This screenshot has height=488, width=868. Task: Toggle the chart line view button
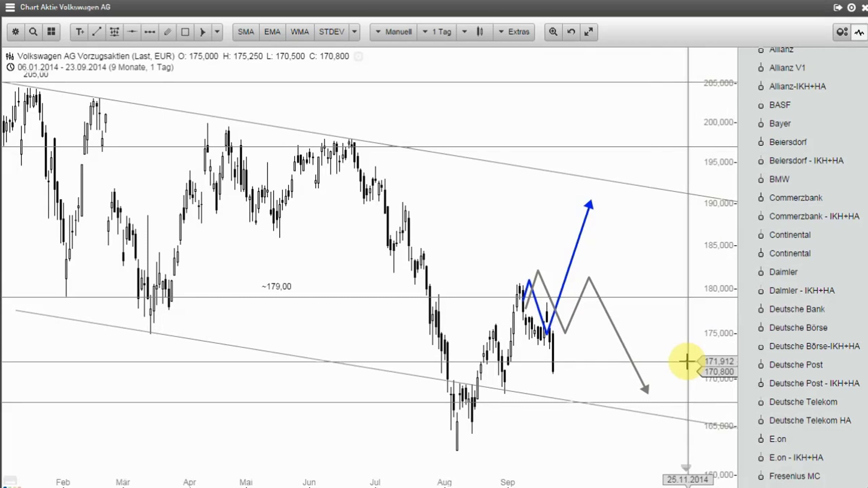(x=860, y=32)
